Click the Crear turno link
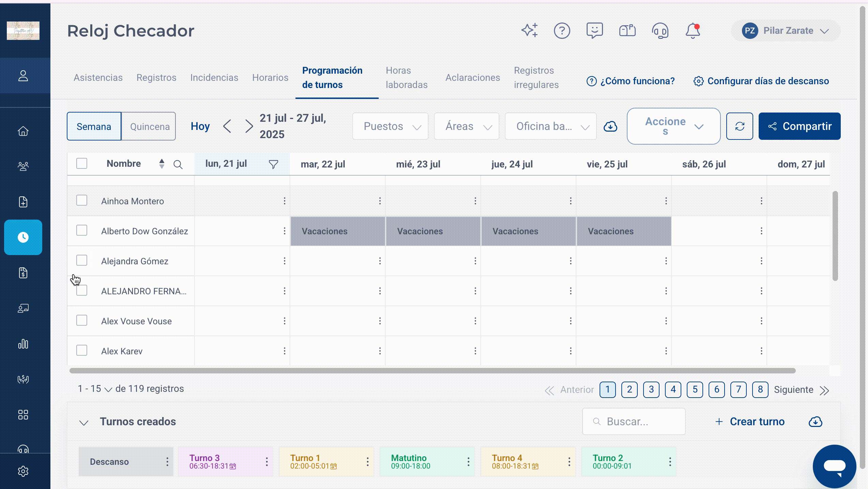868x489 pixels. tap(750, 422)
